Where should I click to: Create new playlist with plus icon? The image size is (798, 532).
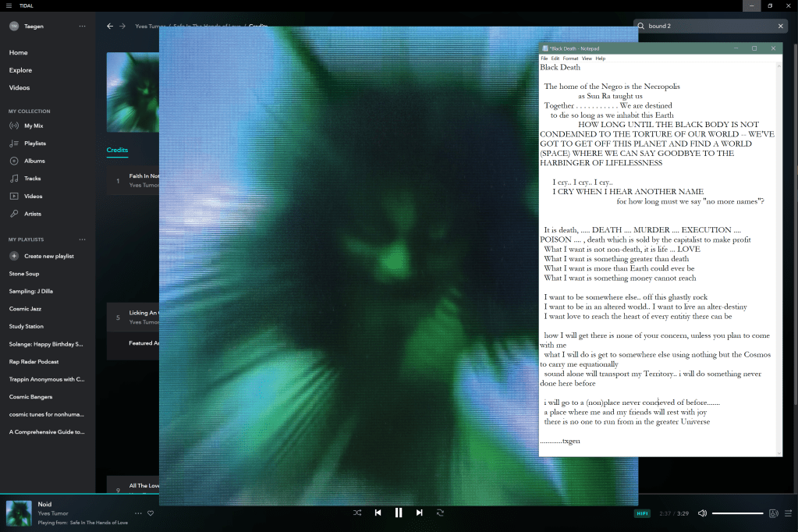click(x=14, y=256)
